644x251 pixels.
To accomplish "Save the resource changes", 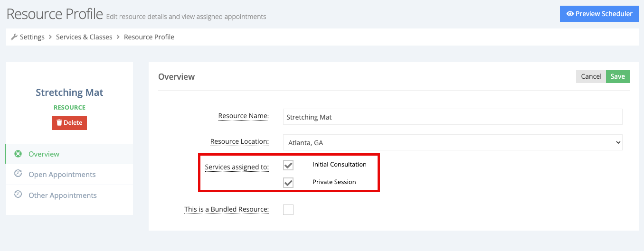I will click(x=617, y=76).
